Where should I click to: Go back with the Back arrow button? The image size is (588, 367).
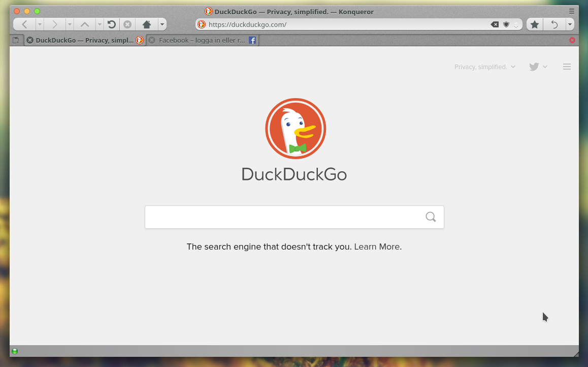pyautogui.click(x=25, y=24)
